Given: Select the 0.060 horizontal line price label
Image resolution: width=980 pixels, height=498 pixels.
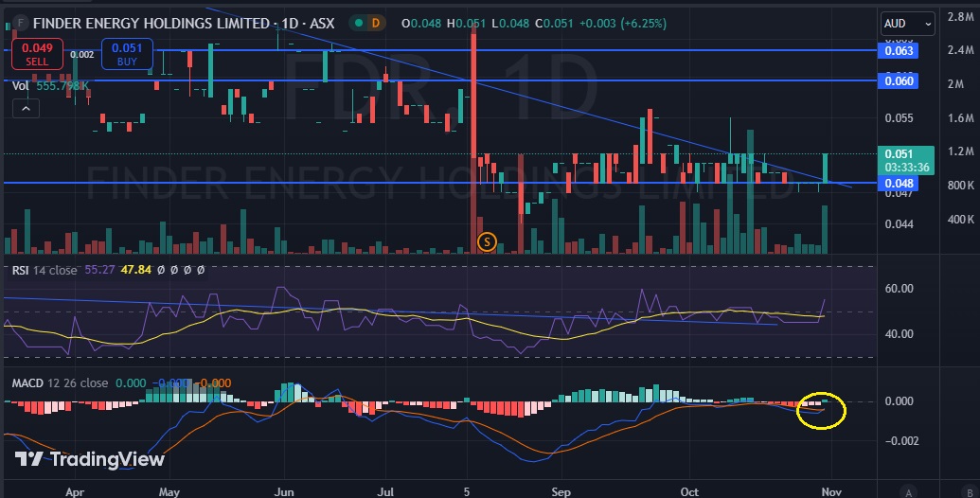Looking at the screenshot, I should click(899, 80).
